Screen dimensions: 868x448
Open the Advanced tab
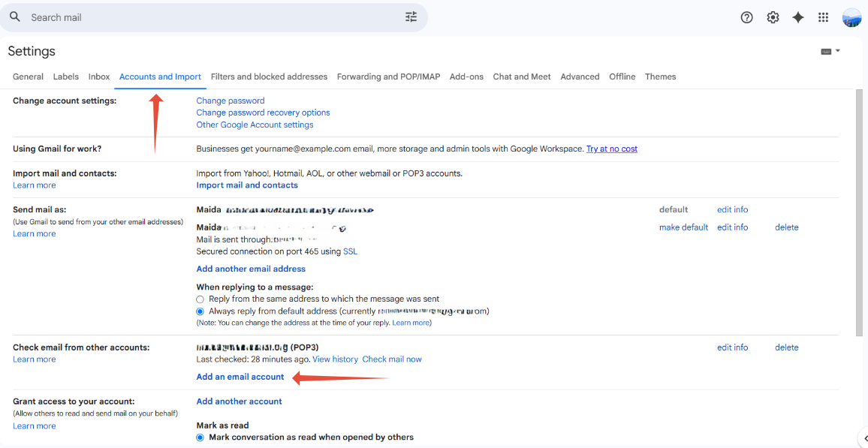580,77
